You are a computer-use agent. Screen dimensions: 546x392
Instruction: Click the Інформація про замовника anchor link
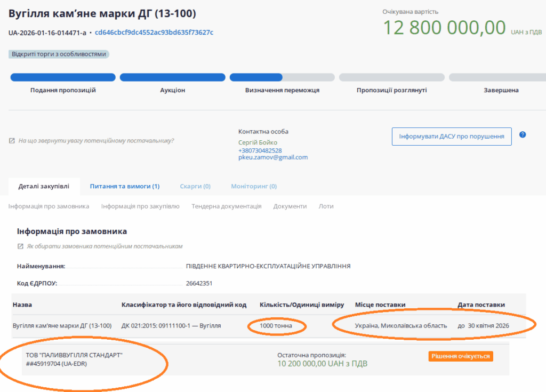(x=49, y=206)
